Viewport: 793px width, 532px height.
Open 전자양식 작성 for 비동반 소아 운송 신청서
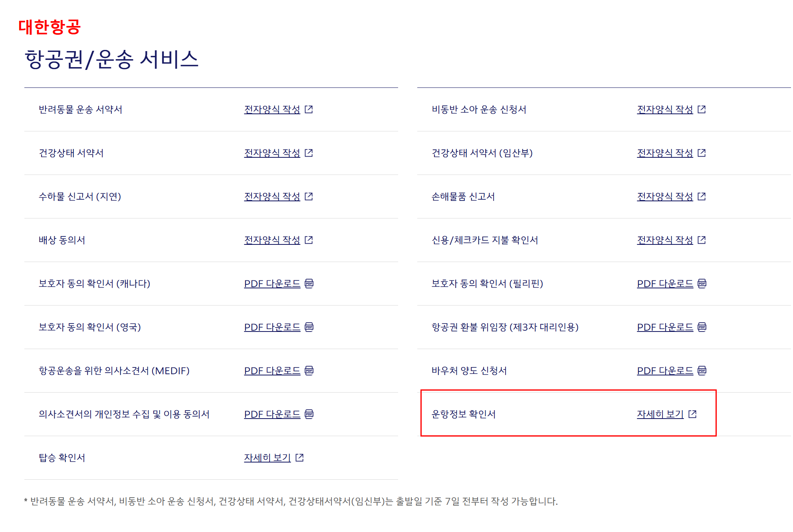(x=665, y=109)
